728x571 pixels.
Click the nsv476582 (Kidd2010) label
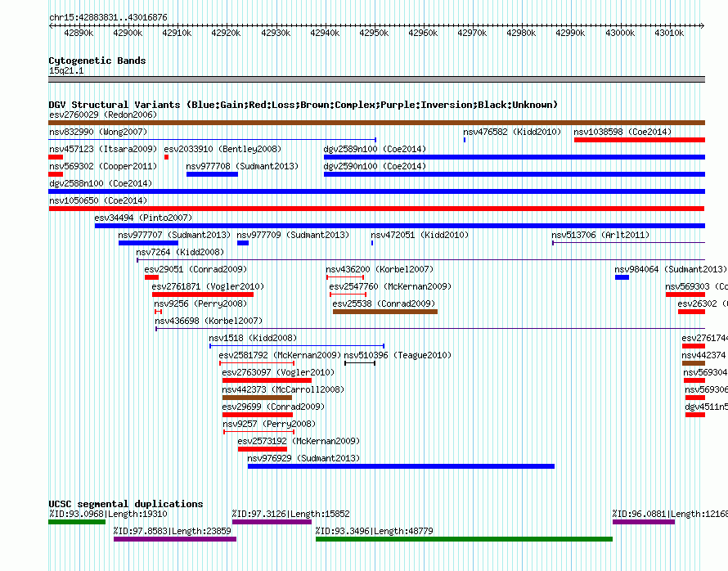point(512,132)
